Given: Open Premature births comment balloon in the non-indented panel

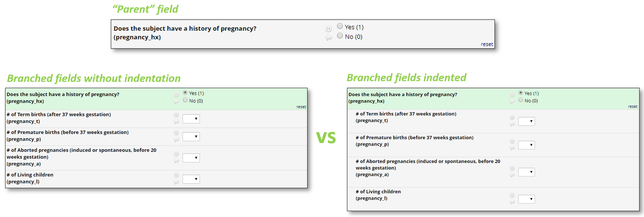Looking at the screenshot, I should [x=176, y=139].
